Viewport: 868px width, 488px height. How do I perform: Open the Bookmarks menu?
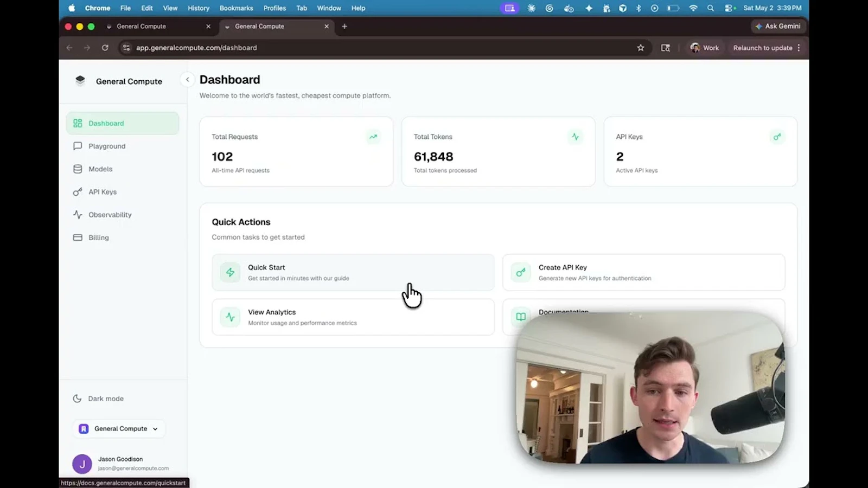click(x=237, y=8)
